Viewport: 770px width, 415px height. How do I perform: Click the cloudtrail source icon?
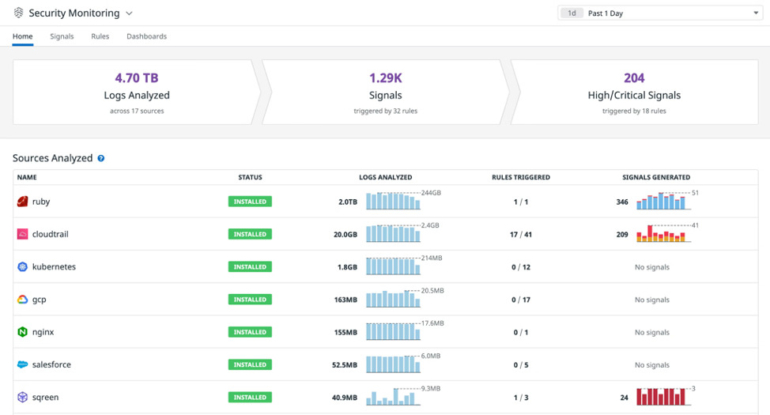[x=22, y=234]
